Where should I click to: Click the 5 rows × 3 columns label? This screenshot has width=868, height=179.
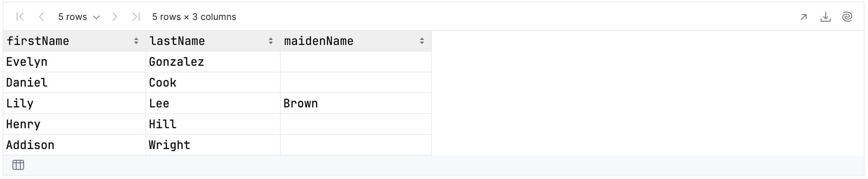click(194, 17)
